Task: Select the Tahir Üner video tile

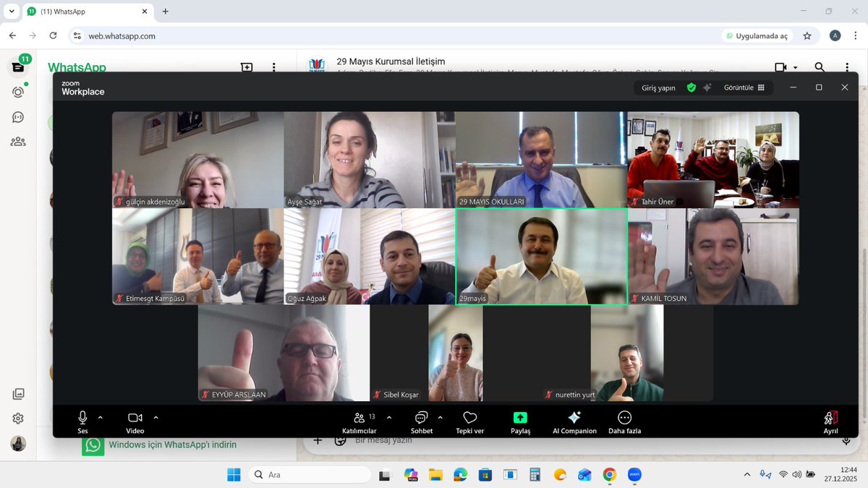Action: 713,160
